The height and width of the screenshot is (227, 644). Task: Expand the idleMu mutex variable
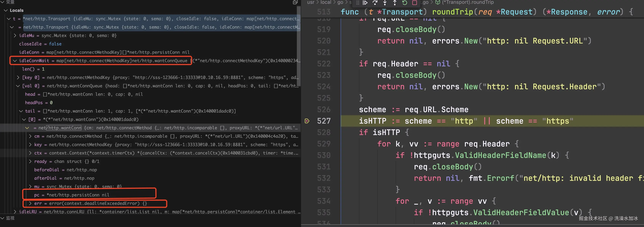[x=15, y=35]
